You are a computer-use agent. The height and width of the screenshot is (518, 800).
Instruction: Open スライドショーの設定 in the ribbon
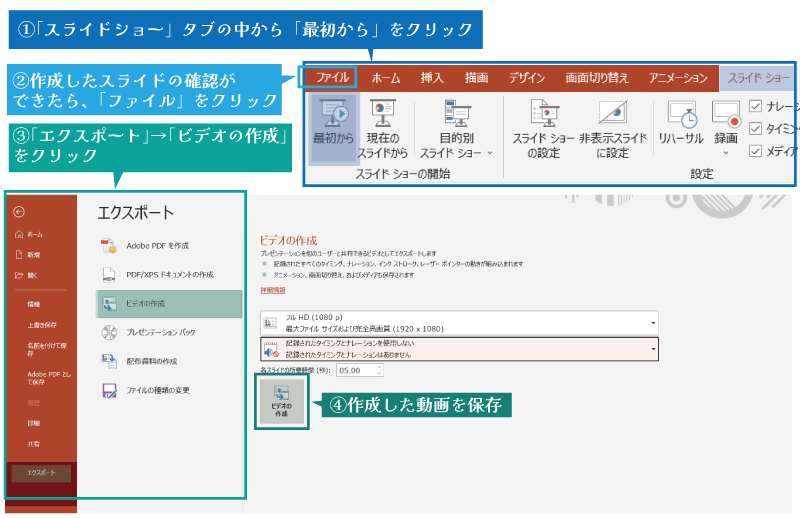click(x=543, y=128)
